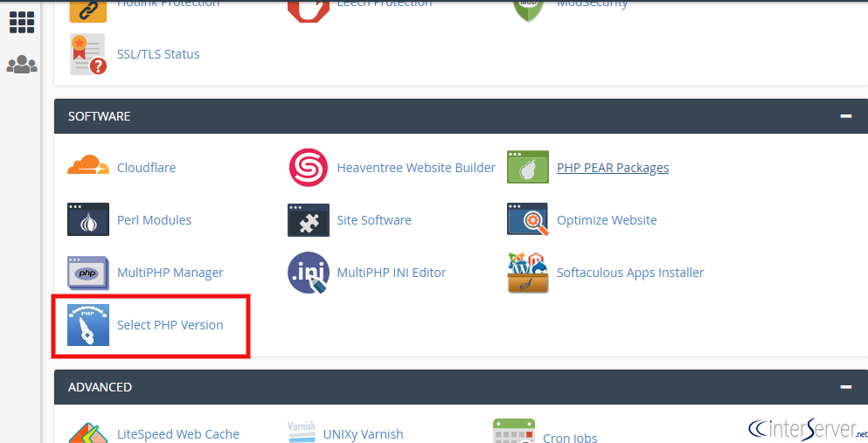Open the MultiPHP Manager link
The width and height of the screenshot is (868, 443).
tap(170, 273)
